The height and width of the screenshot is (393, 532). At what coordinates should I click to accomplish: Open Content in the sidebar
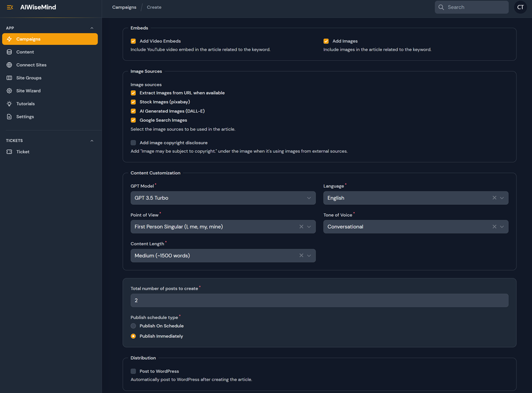50,52
